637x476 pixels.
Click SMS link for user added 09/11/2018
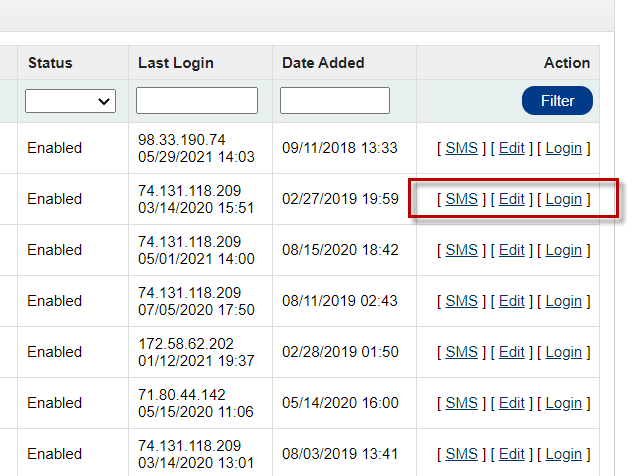(461, 148)
